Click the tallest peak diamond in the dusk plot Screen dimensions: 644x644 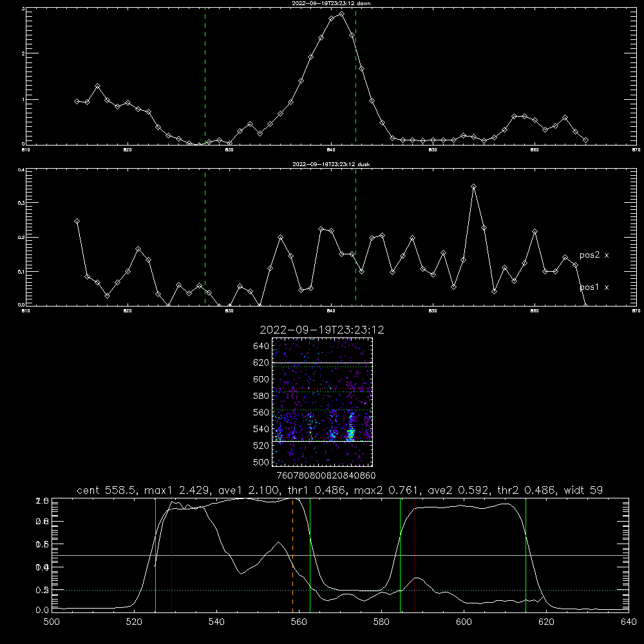click(x=474, y=187)
